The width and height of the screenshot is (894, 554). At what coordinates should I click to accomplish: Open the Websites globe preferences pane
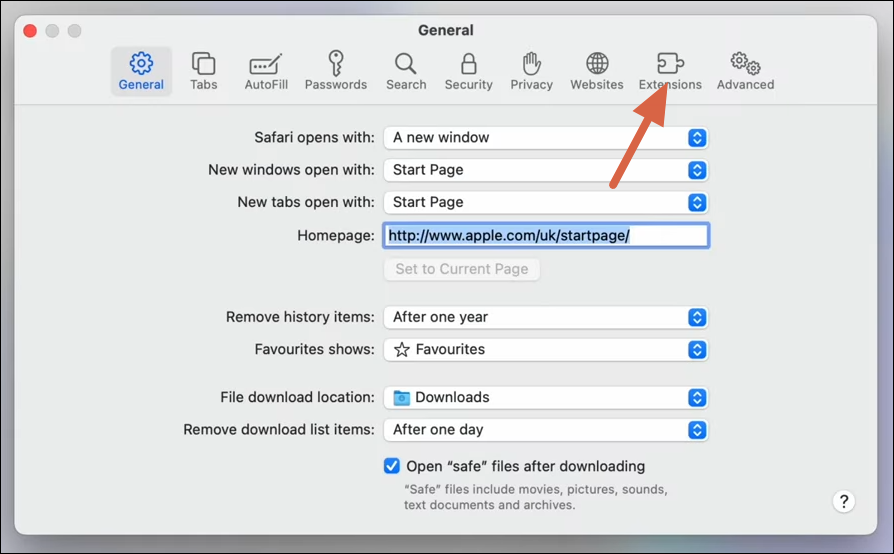click(x=597, y=71)
